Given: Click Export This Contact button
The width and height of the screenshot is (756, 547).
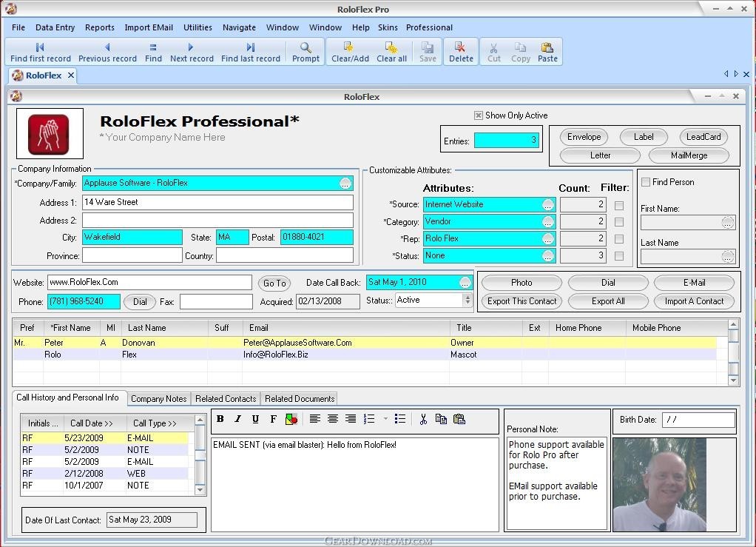Looking at the screenshot, I should tap(522, 301).
